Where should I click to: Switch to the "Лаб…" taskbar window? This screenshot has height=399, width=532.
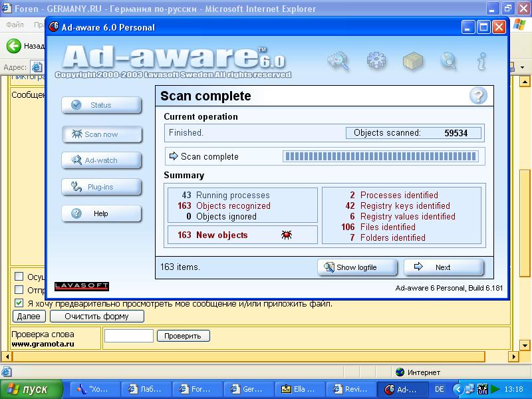click(146, 389)
